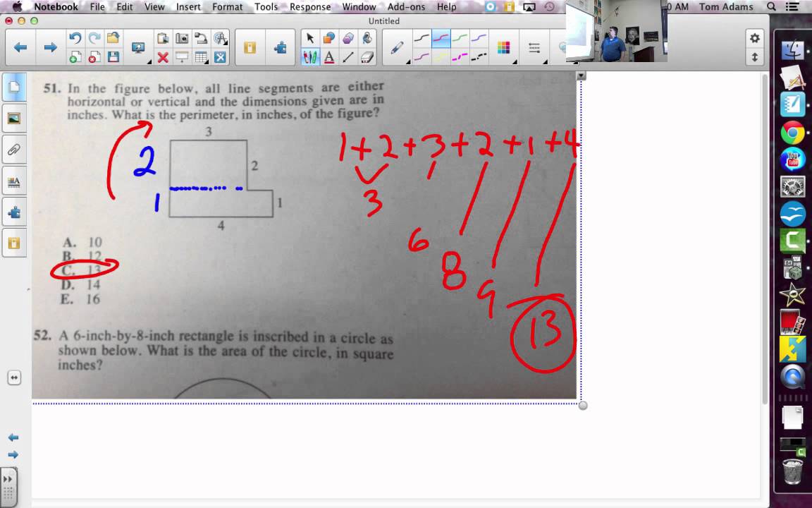The image size is (812, 508).
Task: Open the Document Camera tool
Action: (x=201, y=38)
